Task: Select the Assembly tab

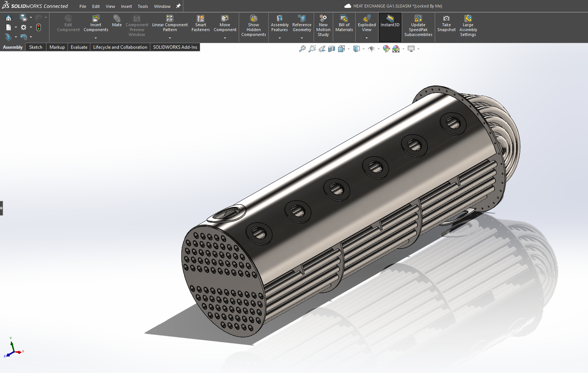Action: (x=13, y=47)
